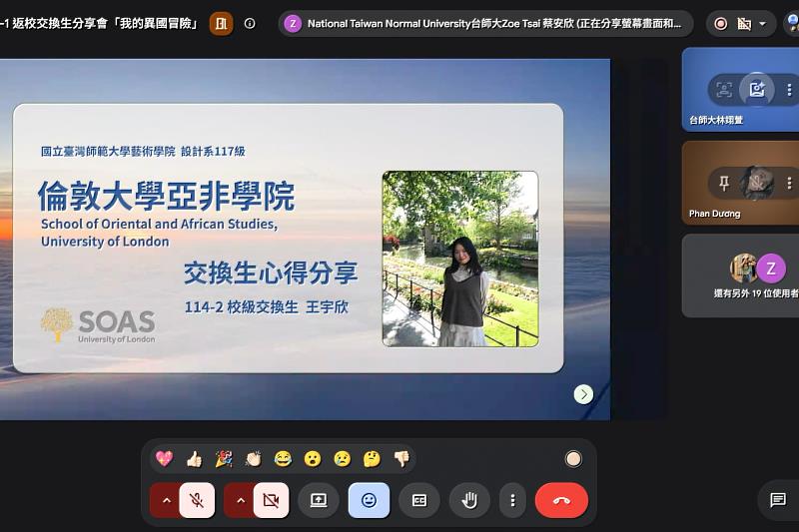Send the surprised face reaction
This screenshot has height=532, width=799.
pyautogui.click(x=313, y=459)
